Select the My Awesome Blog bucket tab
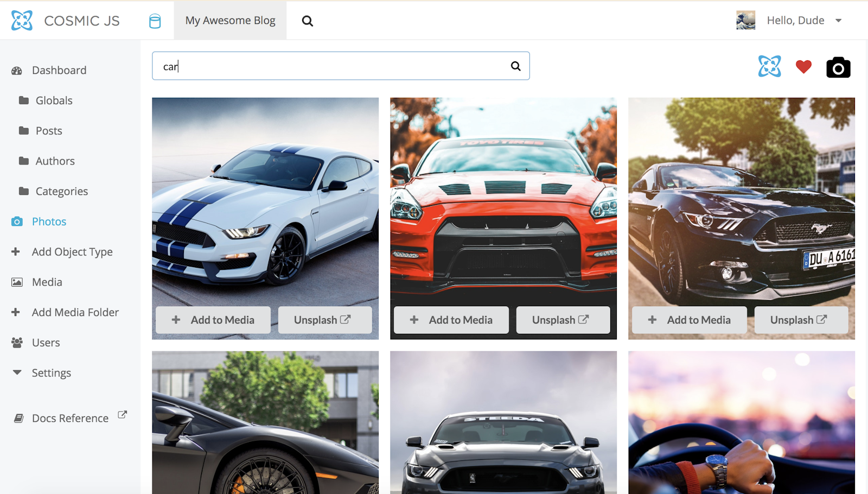868x494 pixels. [230, 20]
